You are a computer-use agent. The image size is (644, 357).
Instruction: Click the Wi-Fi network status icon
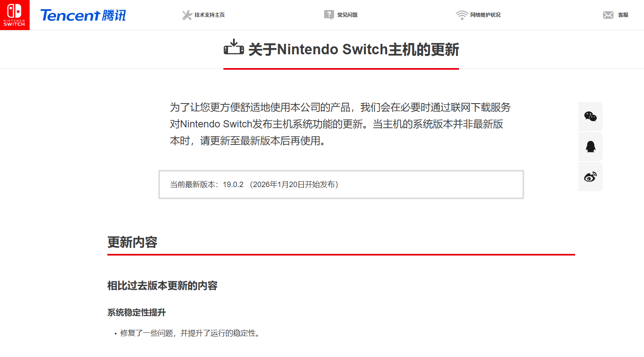tap(461, 15)
